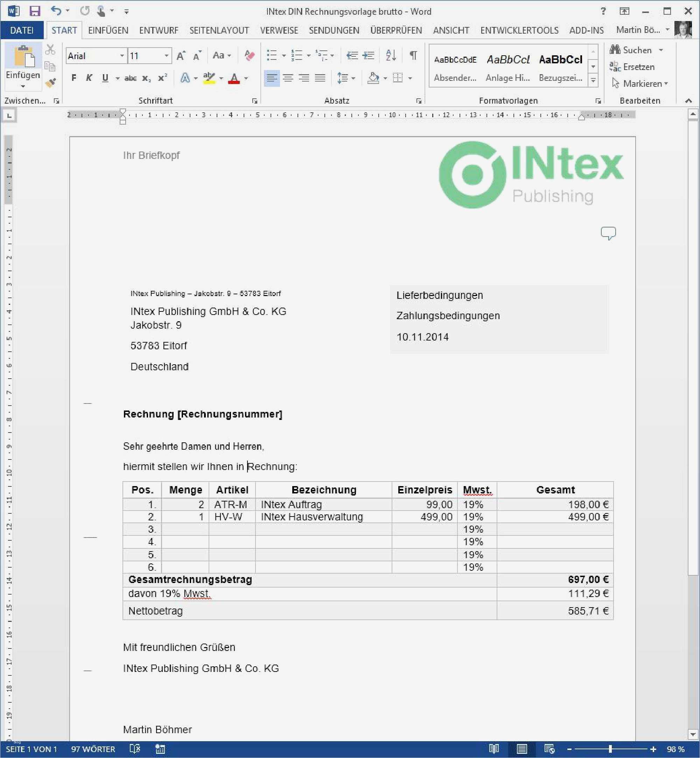The image size is (700, 758).
Task: Toggle superscript formatting
Action: tap(162, 78)
